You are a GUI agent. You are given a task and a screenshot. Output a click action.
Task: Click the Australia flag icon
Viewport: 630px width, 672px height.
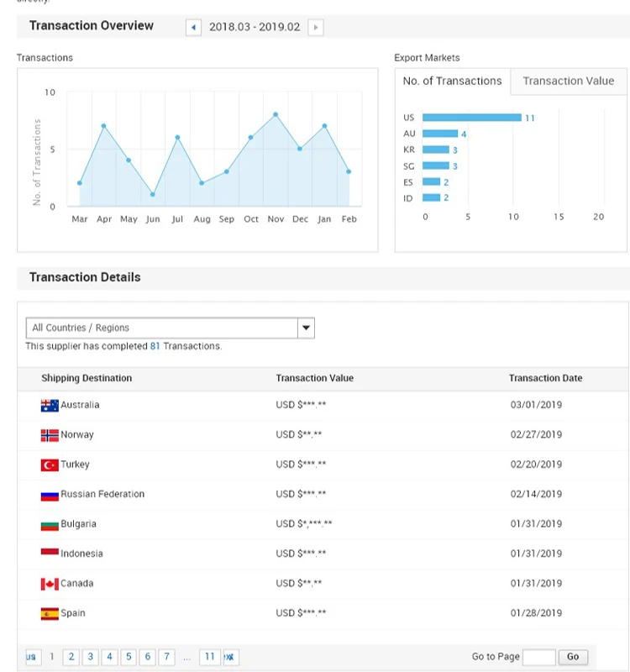(x=50, y=405)
